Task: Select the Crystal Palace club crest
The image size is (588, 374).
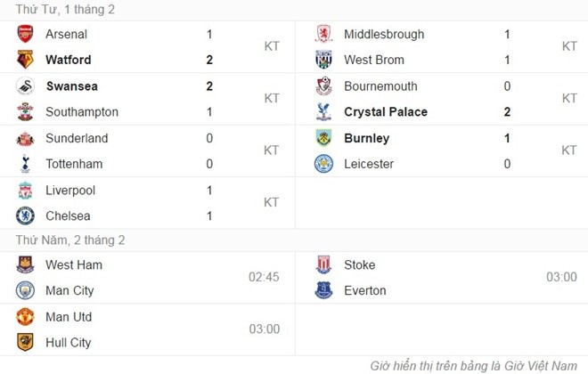Action: [324, 112]
